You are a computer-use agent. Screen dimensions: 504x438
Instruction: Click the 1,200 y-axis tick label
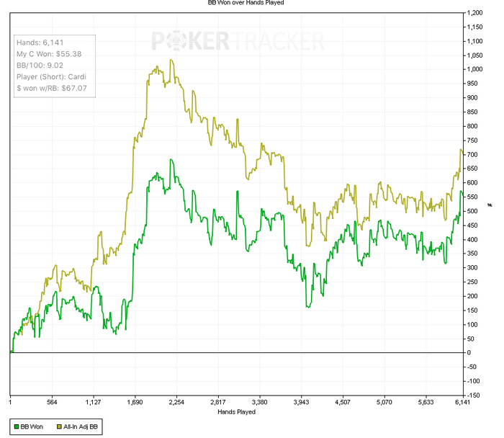474,13
